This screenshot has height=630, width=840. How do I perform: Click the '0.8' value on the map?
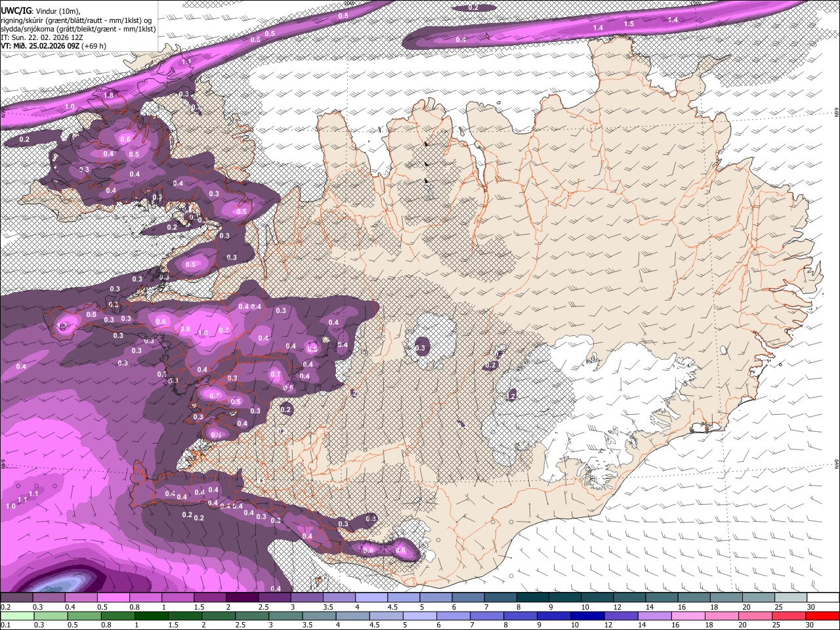(x=186, y=329)
